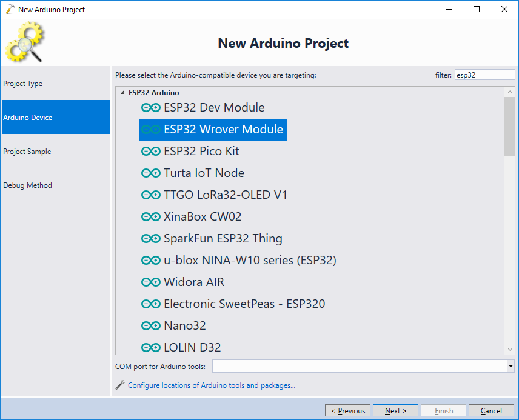This screenshot has width=519, height=420.
Task: Minimize the wizard window
Action: [x=449, y=9]
